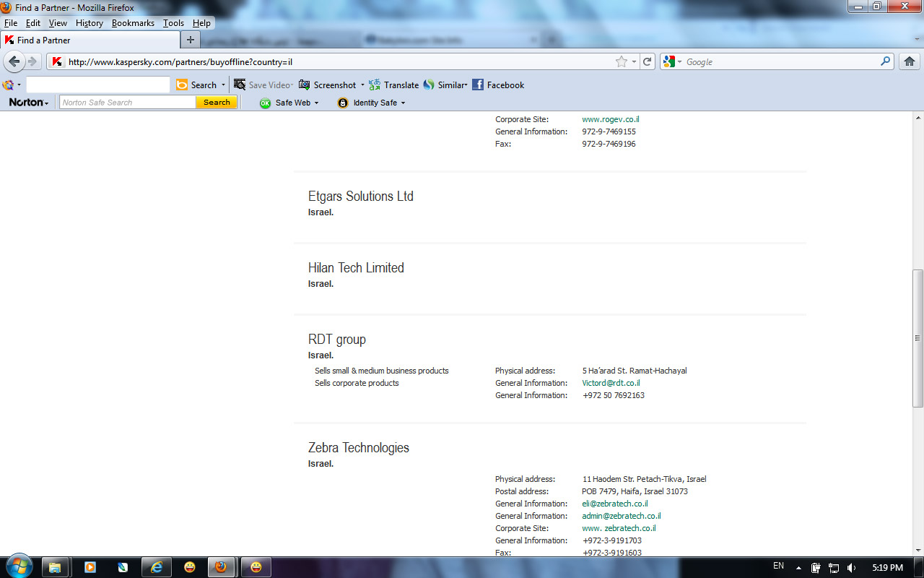Open the address bar history dropdown
The width and height of the screenshot is (924, 578).
634,62
